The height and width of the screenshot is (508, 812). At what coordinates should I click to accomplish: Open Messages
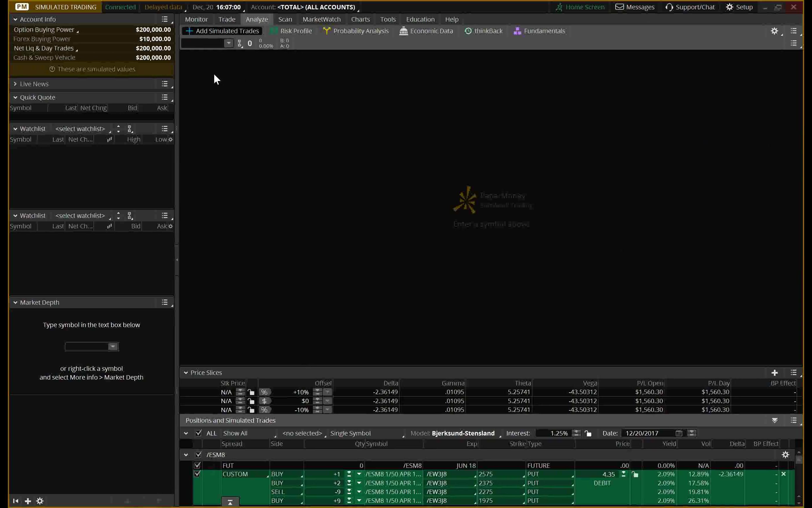635,7
